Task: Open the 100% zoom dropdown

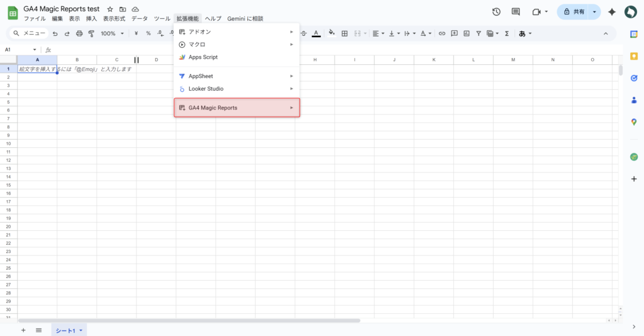Action: [113, 34]
